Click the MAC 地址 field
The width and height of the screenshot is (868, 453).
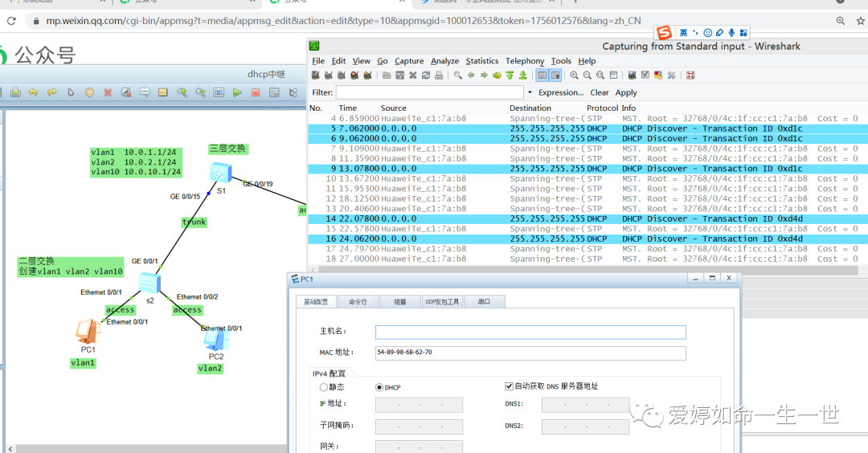pos(530,353)
